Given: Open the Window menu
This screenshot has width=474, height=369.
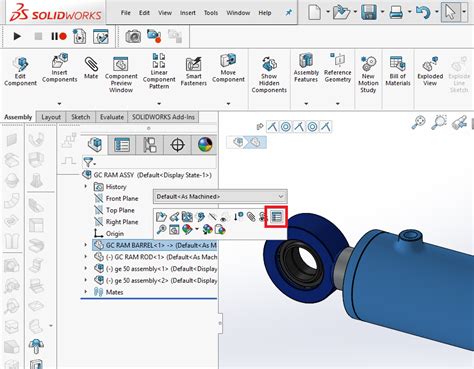Looking at the screenshot, I should click(x=238, y=13).
